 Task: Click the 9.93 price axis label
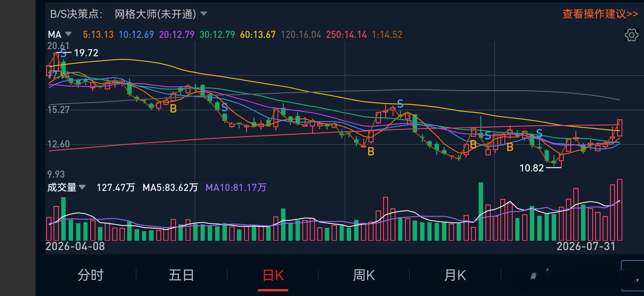click(x=56, y=174)
